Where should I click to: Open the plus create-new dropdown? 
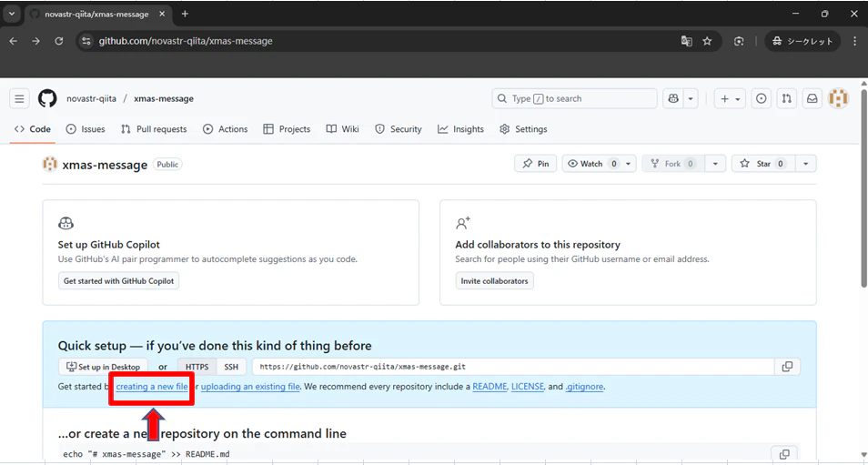coord(731,99)
